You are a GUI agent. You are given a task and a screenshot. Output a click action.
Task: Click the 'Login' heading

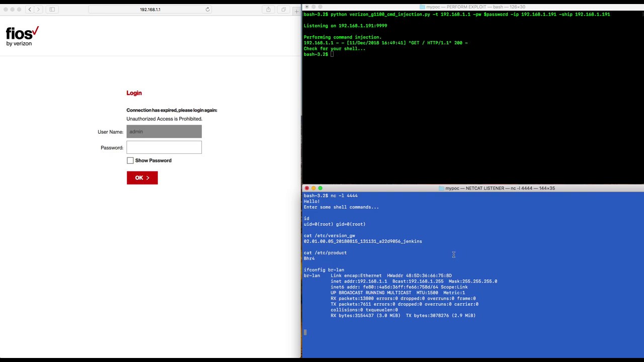pyautogui.click(x=134, y=93)
